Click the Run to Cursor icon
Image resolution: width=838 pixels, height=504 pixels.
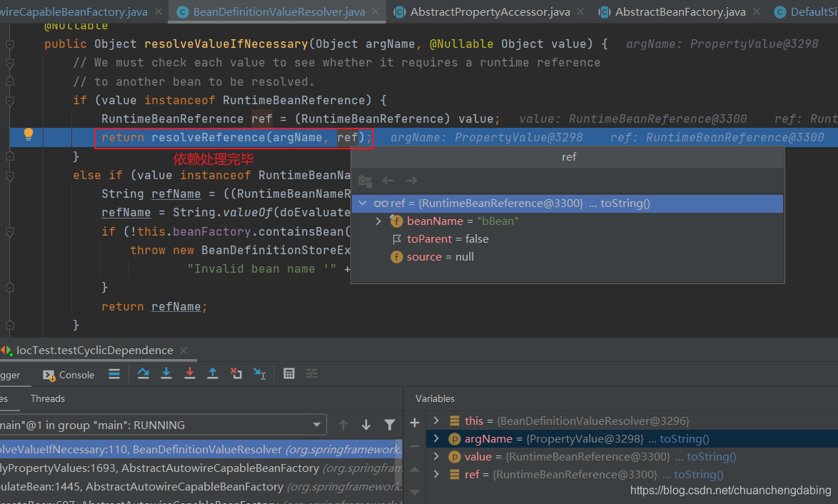260,373
